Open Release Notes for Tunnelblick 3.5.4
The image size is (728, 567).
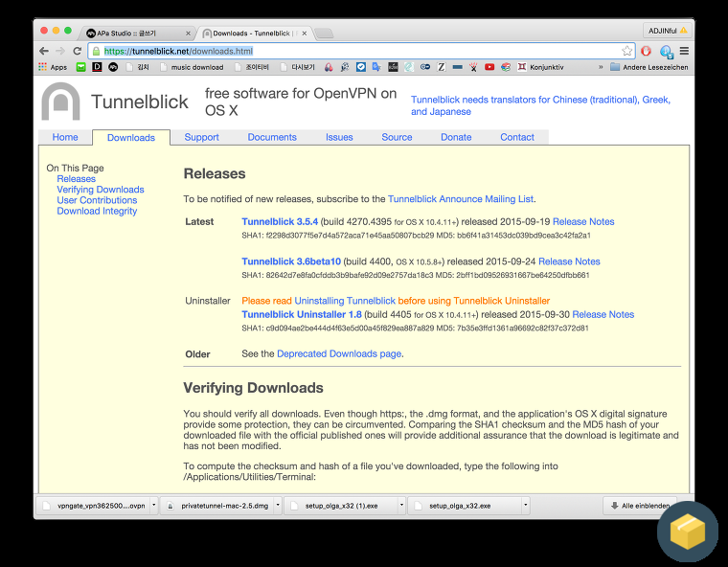(x=583, y=221)
